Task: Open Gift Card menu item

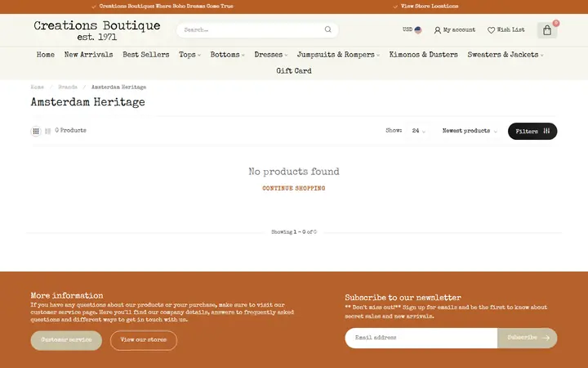Action: 294,70
